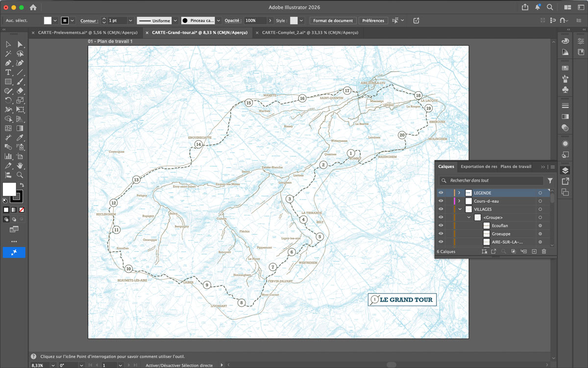Click the layer filter funnel icon
The height and width of the screenshot is (368, 588).
(x=550, y=181)
